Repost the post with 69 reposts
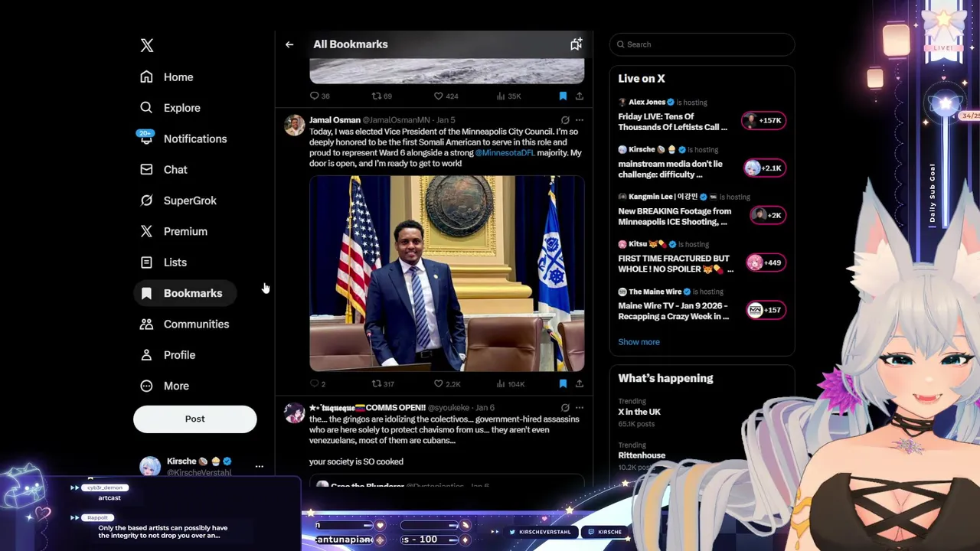Screen dimensions: 980x551 click(x=381, y=96)
